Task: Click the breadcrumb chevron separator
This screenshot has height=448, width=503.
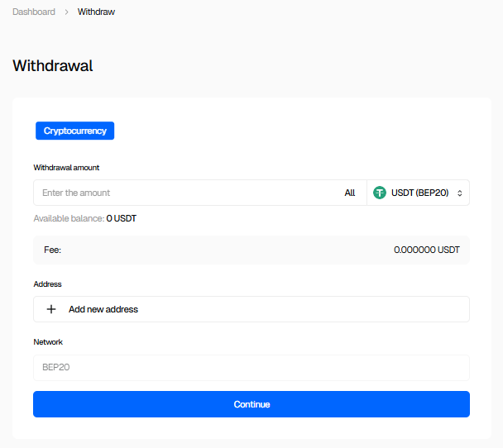Action: (x=66, y=12)
